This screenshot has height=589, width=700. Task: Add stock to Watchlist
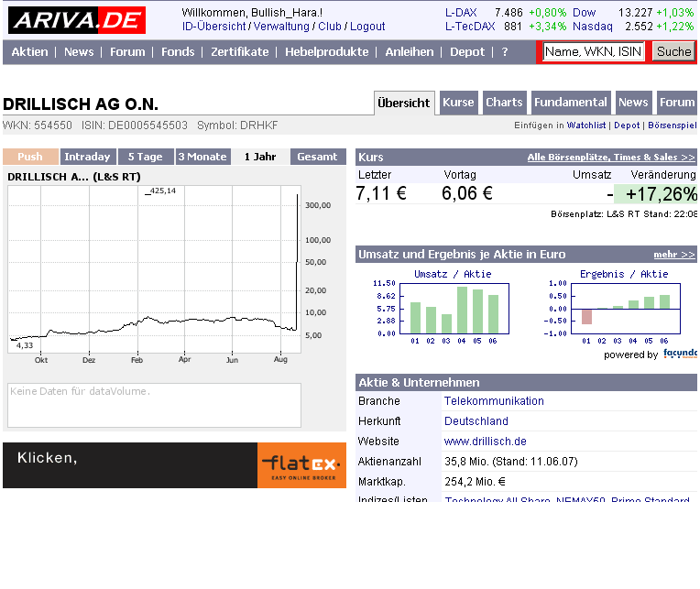[x=586, y=125]
